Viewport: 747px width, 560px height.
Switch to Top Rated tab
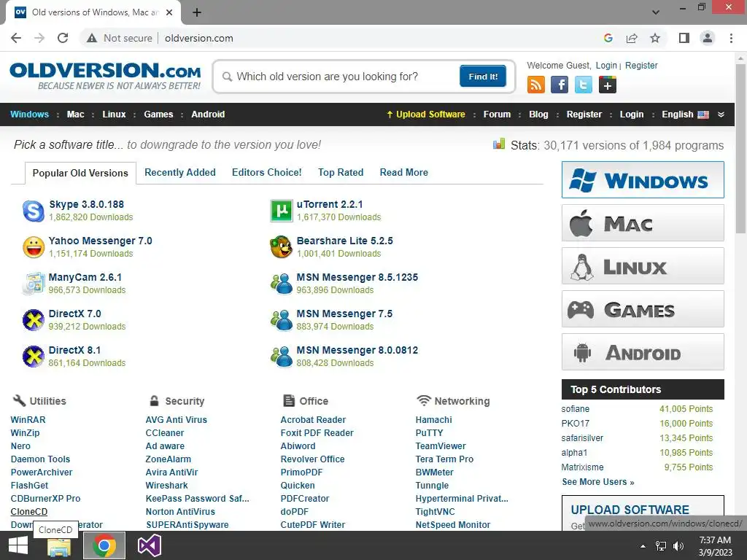pos(341,172)
